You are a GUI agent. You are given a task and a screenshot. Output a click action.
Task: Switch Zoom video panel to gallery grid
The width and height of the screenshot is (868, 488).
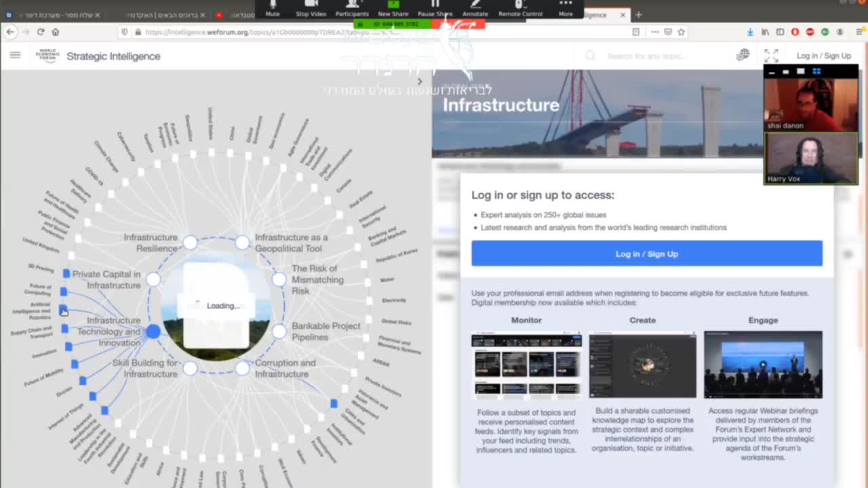point(816,71)
